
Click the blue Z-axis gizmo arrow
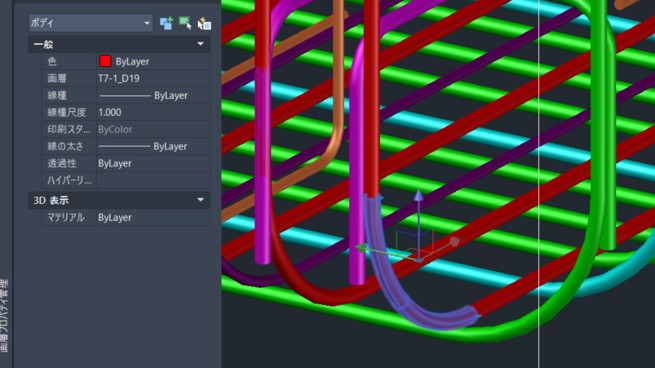point(419,195)
